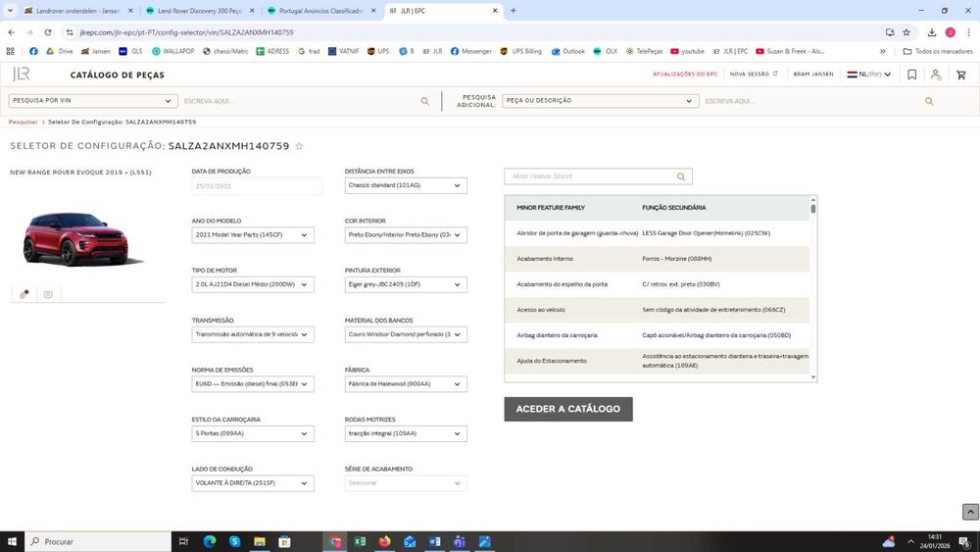Open Microsoft Teams from the taskbar
Viewport: 980px width, 552px height.
click(x=460, y=541)
